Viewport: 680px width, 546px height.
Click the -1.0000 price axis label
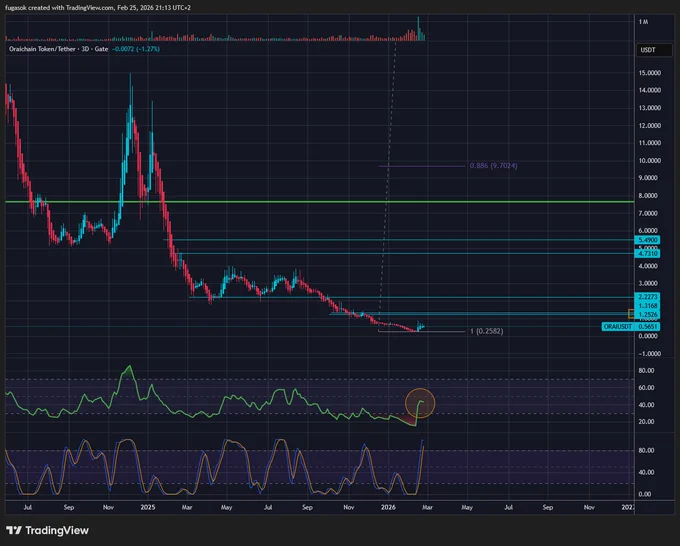(x=650, y=354)
